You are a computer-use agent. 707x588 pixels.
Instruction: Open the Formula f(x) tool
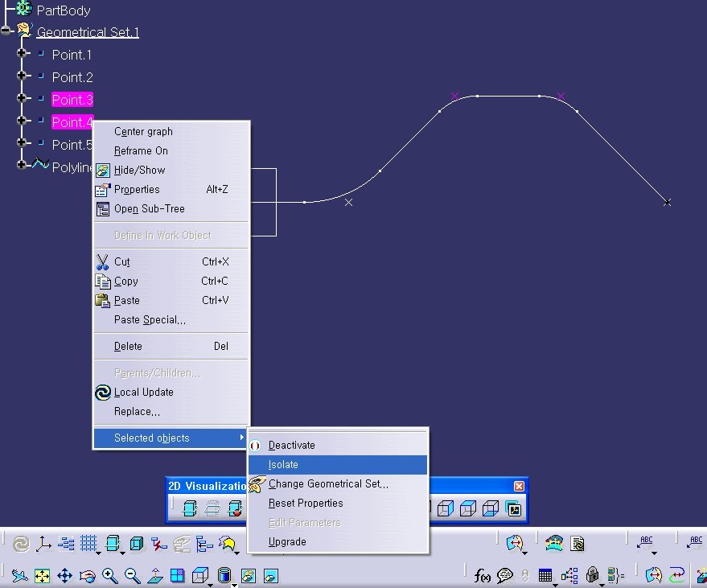(483, 576)
